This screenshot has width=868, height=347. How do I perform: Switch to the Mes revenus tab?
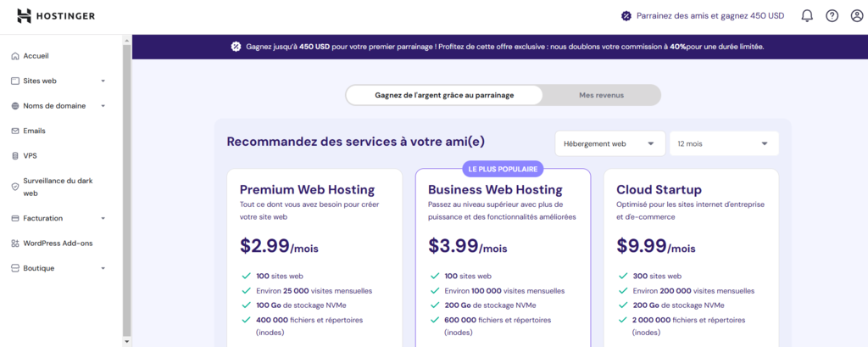pos(601,95)
